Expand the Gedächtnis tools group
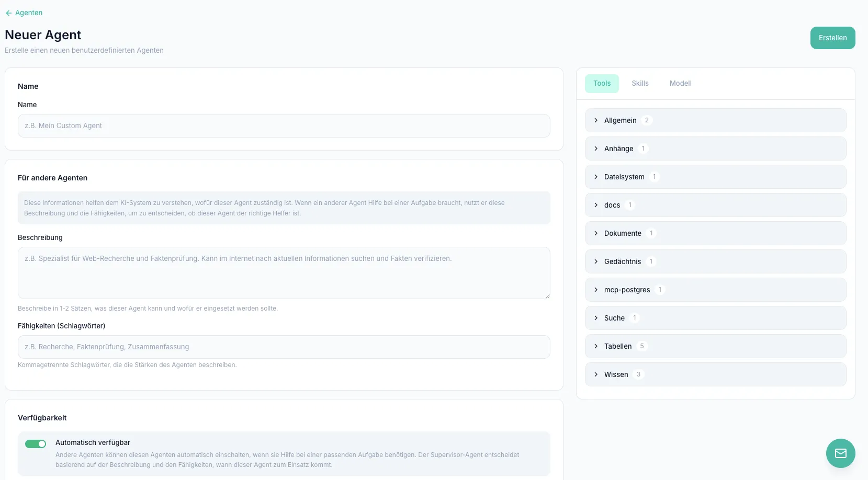 coord(715,261)
